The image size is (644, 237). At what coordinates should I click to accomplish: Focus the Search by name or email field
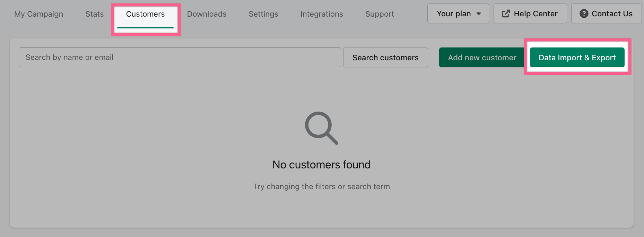point(180,58)
